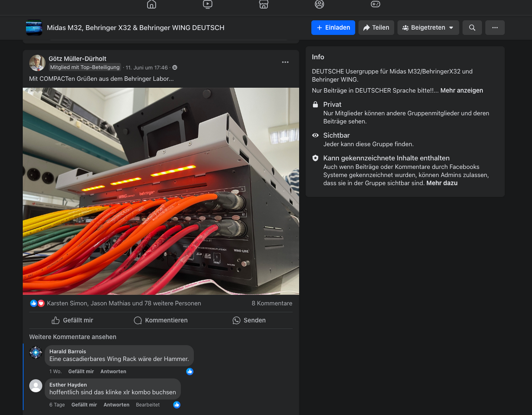The height and width of the screenshot is (415, 532).
Task: Open Harald Barrois's avatar
Action: coord(36,352)
